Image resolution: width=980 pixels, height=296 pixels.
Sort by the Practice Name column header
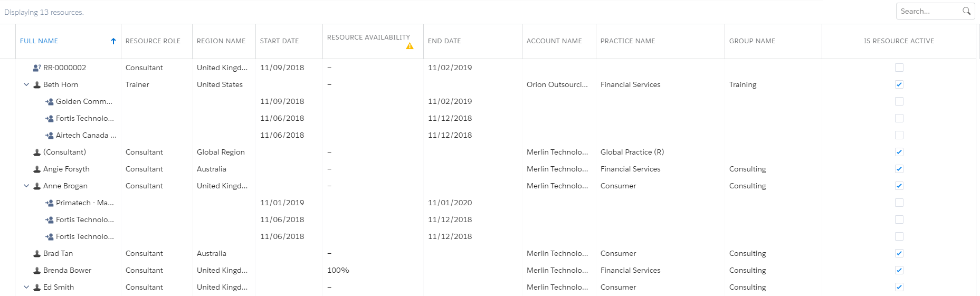pos(627,41)
